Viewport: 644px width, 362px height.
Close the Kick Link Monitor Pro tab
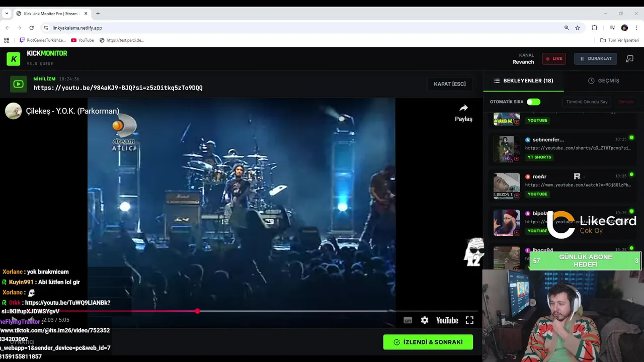click(86, 14)
